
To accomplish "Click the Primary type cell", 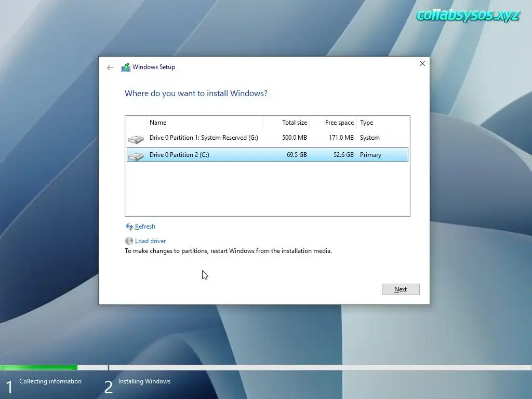I will point(370,155).
